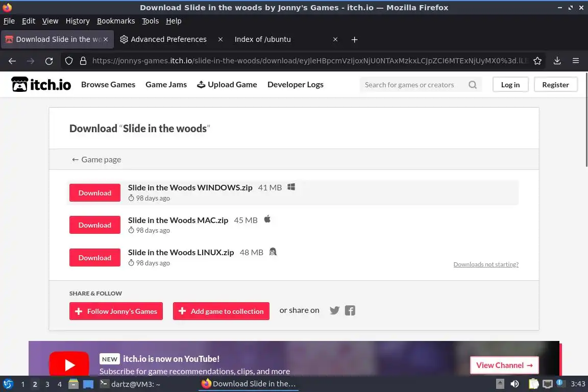Click the update notification tray icon
The width and height of the screenshot is (588, 392).
[x=560, y=383]
